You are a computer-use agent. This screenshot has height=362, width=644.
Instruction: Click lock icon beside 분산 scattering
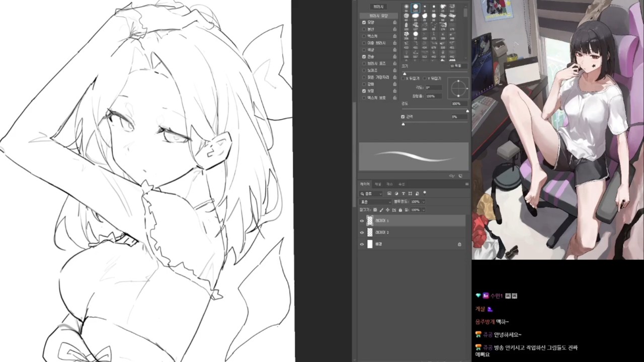[x=394, y=29]
